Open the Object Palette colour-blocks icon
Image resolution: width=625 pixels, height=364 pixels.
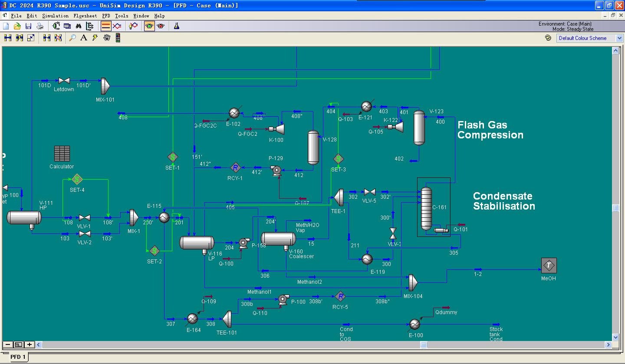[118, 38]
